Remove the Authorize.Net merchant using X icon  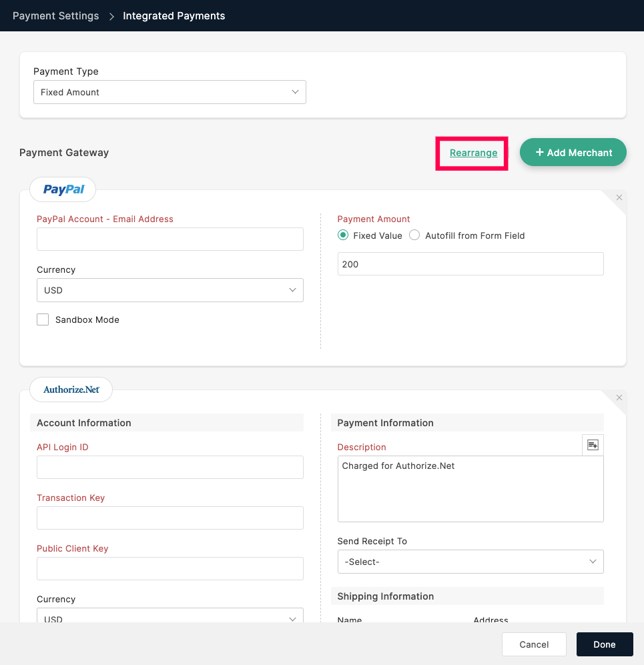619,398
